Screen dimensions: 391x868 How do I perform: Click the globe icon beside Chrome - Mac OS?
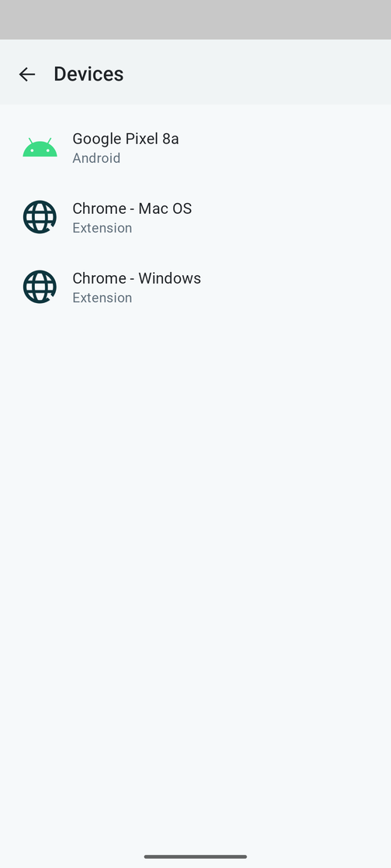[x=40, y=217]
